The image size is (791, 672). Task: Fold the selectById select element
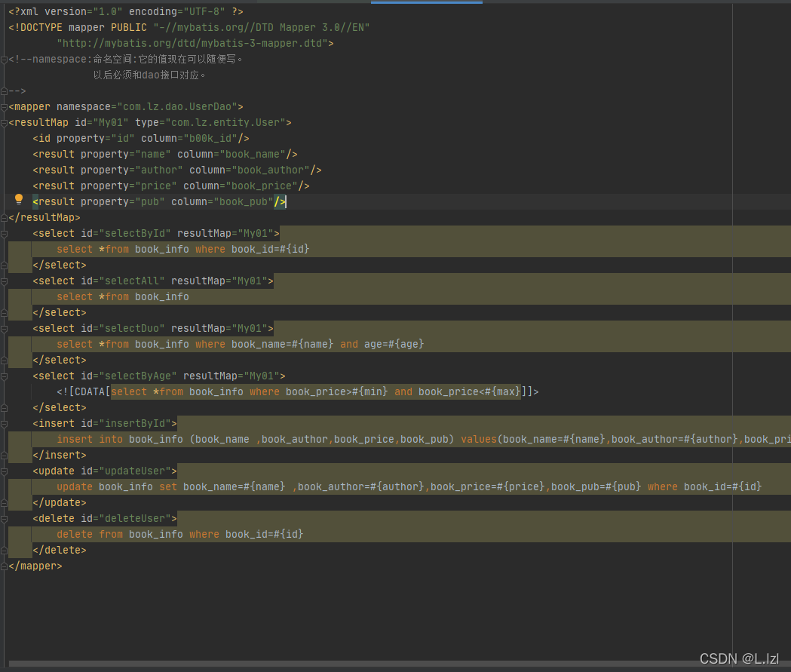point(4,234)
